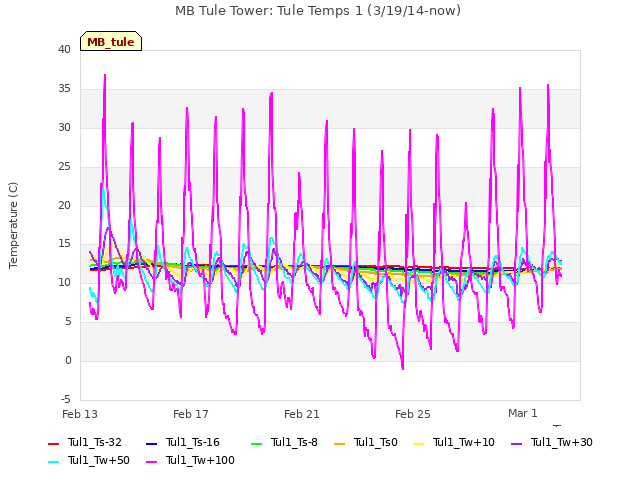Click the Feb 25 x-axis label
Image resolution: width=640 pixels, height=480 pixels.
pyautogui.click(x=413, y=414)
